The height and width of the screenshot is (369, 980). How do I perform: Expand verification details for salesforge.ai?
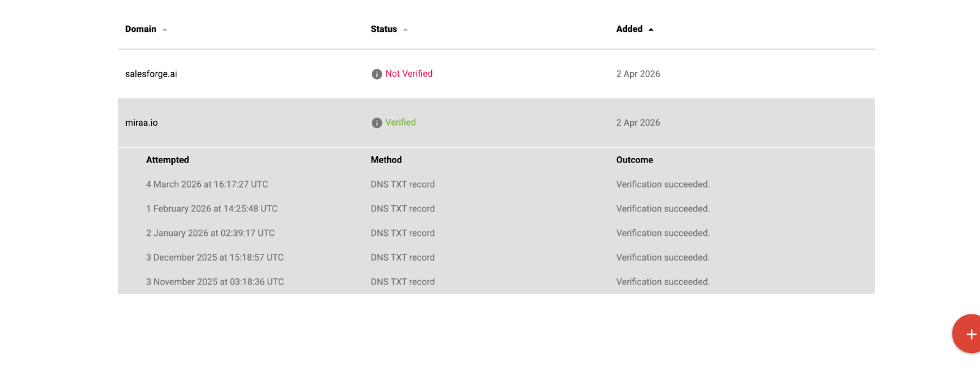coord(151,74)
